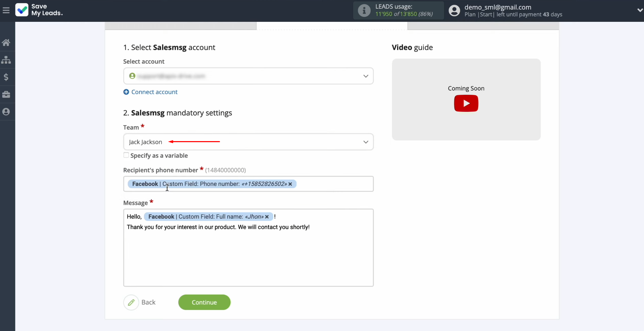644x331 pixels.
Task: Open the Team dropdown showing Jack Jackson
Action: coord(248,142)
